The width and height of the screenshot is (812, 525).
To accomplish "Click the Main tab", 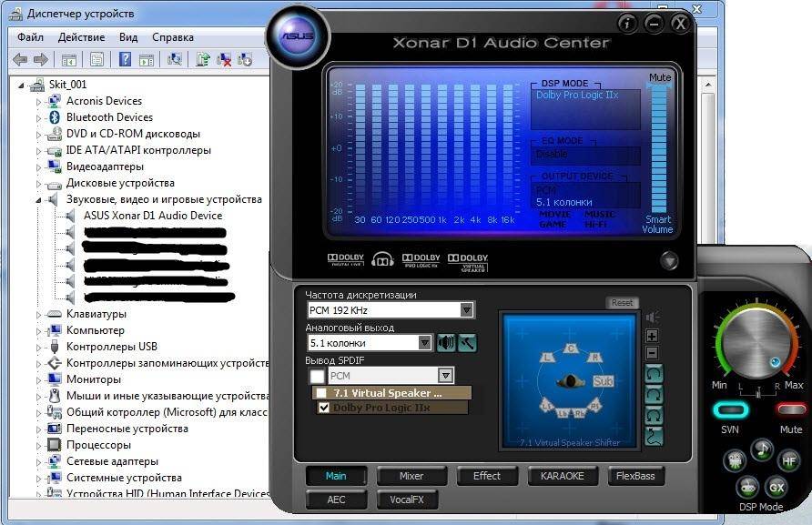I will coord(336,476).
